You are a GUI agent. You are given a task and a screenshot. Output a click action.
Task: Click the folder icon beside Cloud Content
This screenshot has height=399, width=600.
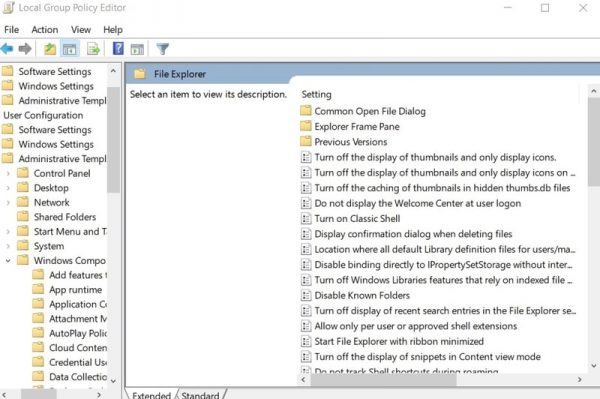pos(38,347)
